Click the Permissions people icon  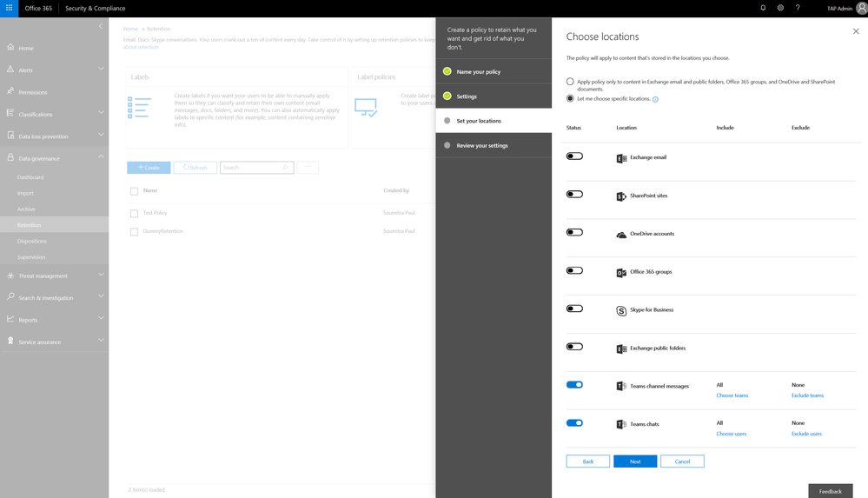pyautogui.click(x=10, y=91)
